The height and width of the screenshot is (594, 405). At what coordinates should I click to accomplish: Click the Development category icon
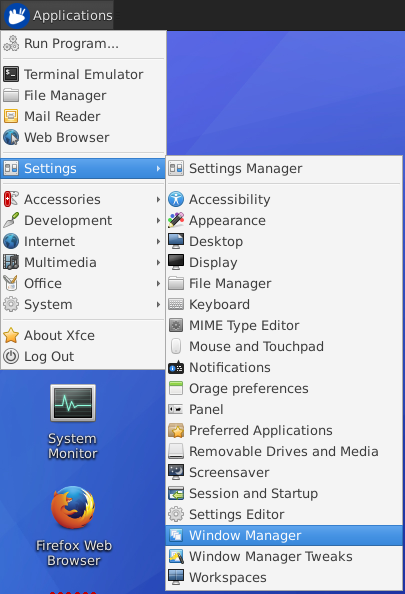[11, 220]
